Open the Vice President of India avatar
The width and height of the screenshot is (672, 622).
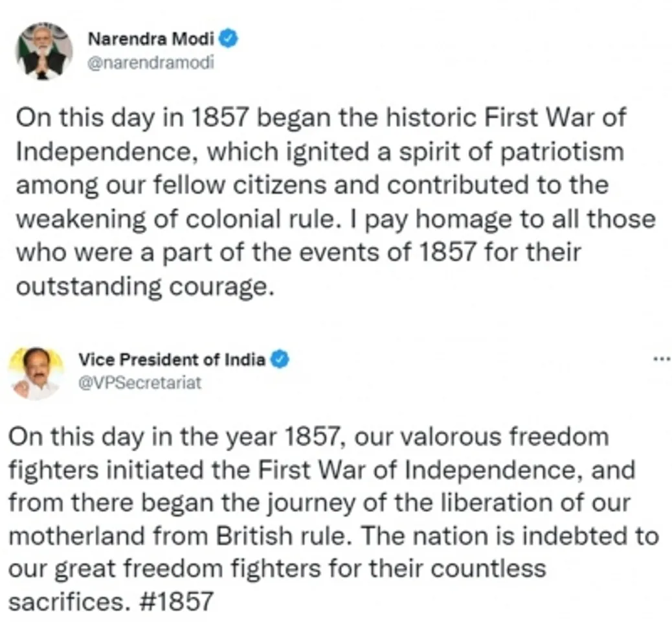[36, 373]
